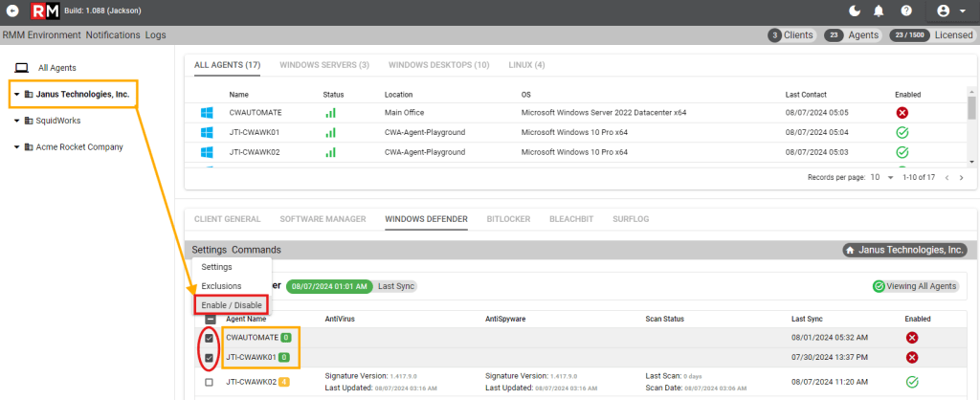Expand account menu caret
980x400 pixels.
pyautogui.click(x=962, y=11)
